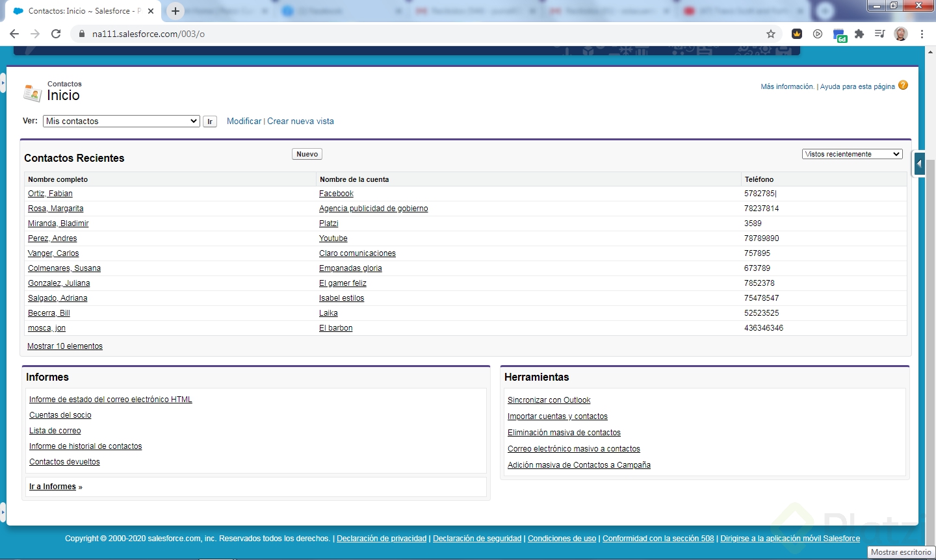Click the Ir button next to the view selector

point(210,121)
